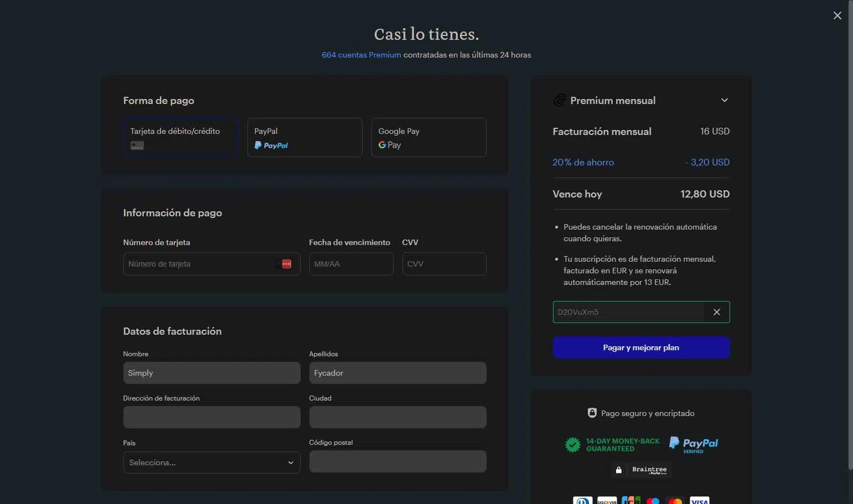Screen dimensions: 853x504
Task: Close the checkout dialog with the X icon
Action: 837,15
